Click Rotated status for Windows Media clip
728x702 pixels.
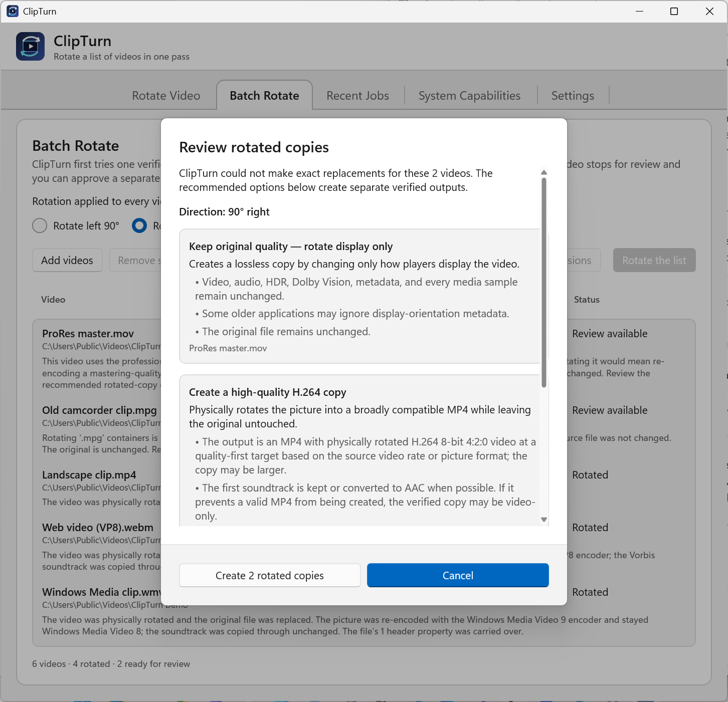pyautogui.click(x=590, y=592)
